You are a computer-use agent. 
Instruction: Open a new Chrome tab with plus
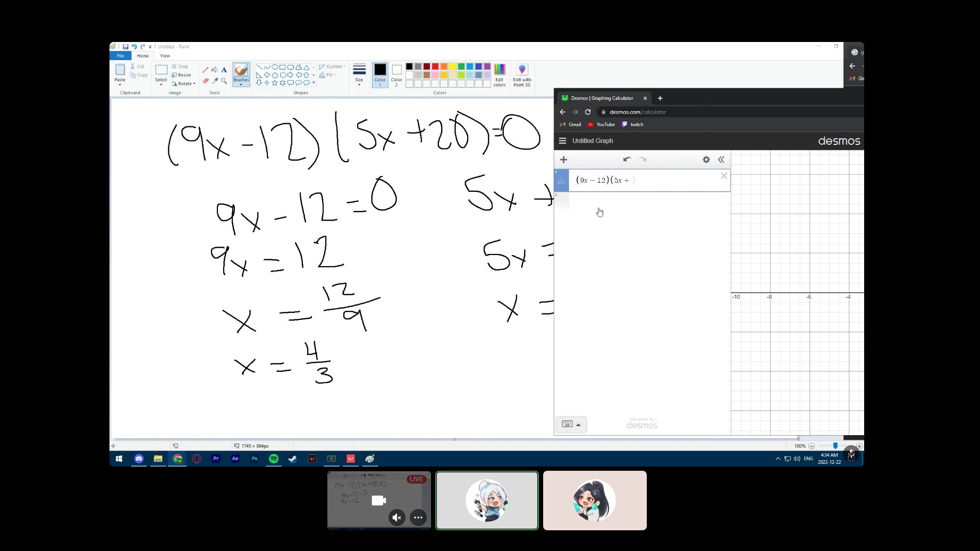point(660,98)
